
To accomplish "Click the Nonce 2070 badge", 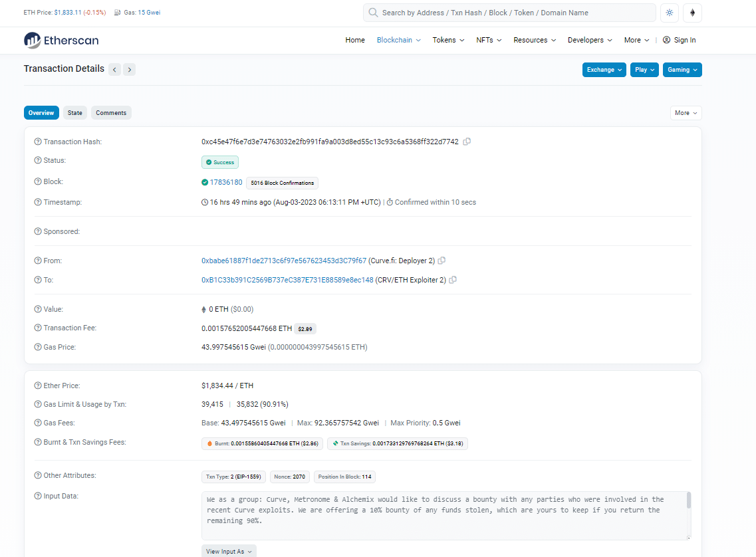I will pos(290,477).
